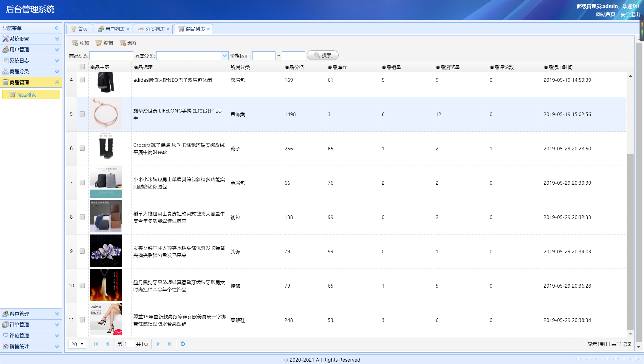Check the row 7 小米 chest bag checkbox
The image size is (644, 364).
(x=82, y=183)
